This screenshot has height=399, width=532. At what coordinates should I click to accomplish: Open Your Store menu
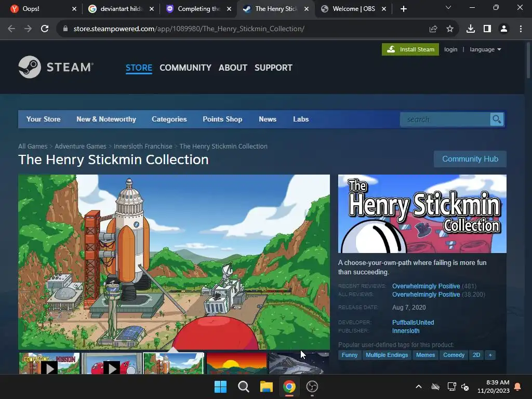(x=44, y=119)
